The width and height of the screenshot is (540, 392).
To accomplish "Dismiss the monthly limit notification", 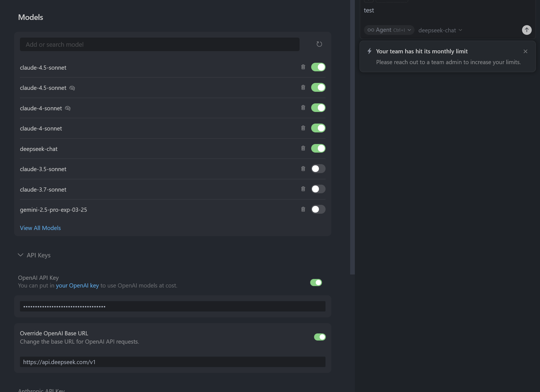I will [525, 51].
